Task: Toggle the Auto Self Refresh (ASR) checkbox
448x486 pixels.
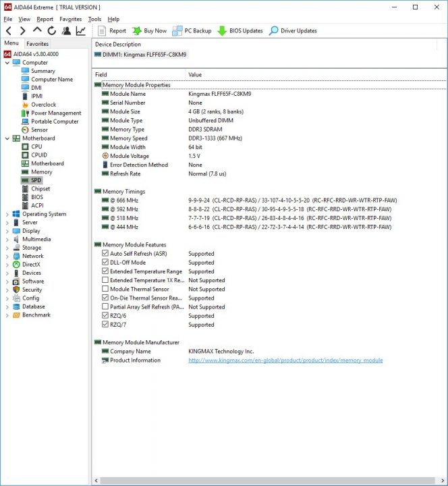Action: coord(105,253)
